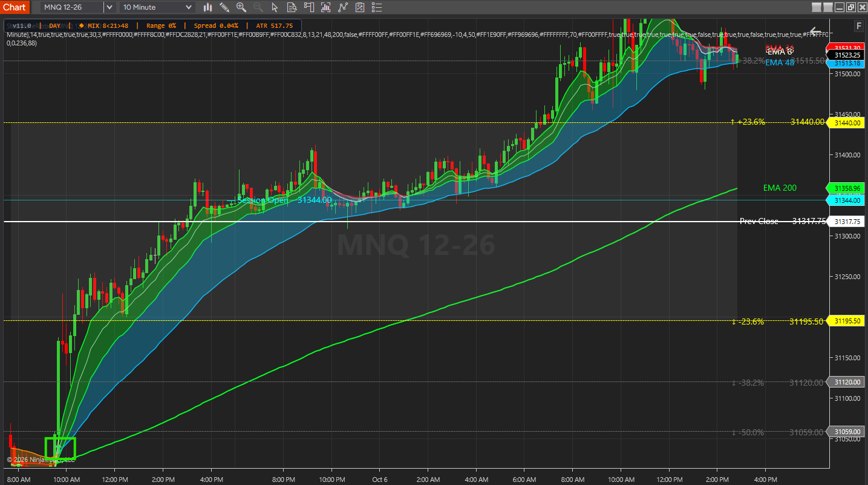Expand the MNQ 12-26 instrument dropdown arrow
Screen dimensions: 868x485
tap(109, 7)
